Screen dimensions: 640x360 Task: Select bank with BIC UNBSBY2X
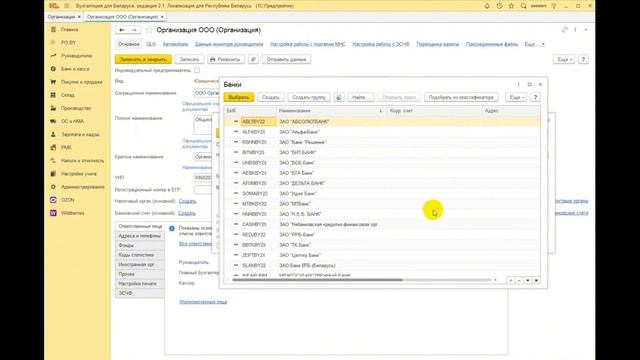[382, 162]
